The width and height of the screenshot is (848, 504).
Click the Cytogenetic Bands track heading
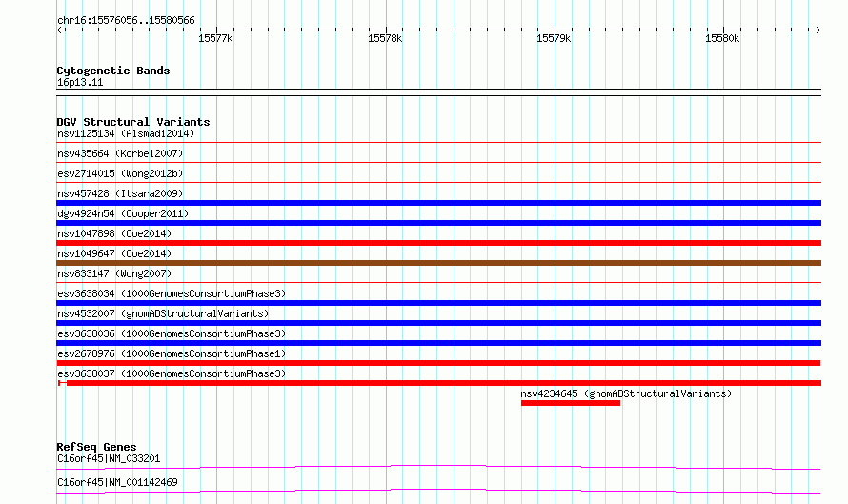pos(113,71)
